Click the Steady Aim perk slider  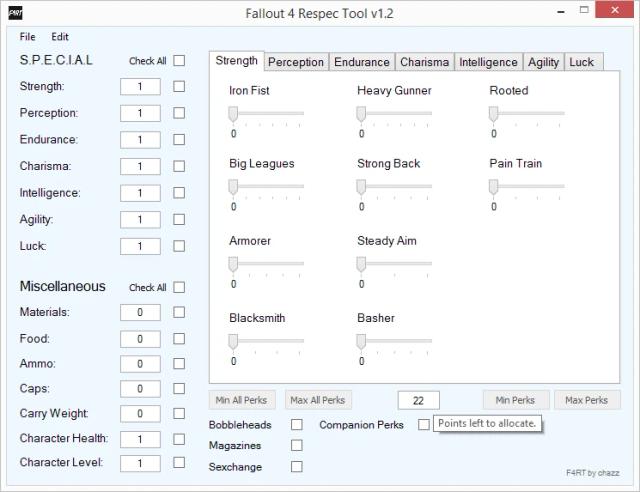[394, 265]
